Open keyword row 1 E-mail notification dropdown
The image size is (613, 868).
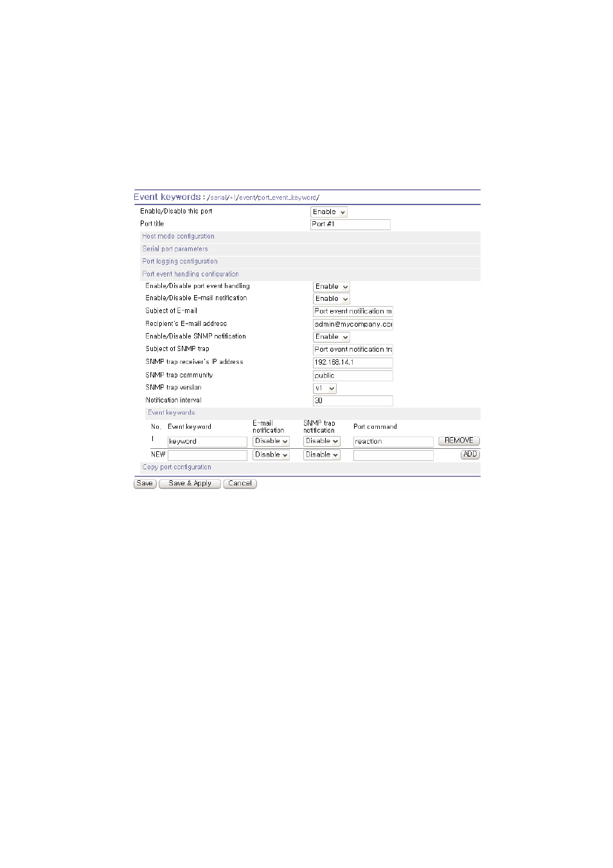pyautogui.click(x=271, y=441)
